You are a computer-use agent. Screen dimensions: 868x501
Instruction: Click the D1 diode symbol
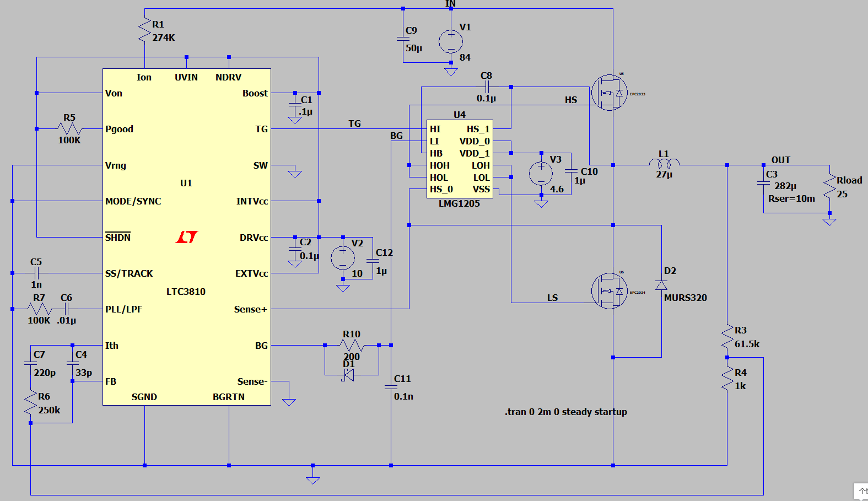[x=348, y=375]
